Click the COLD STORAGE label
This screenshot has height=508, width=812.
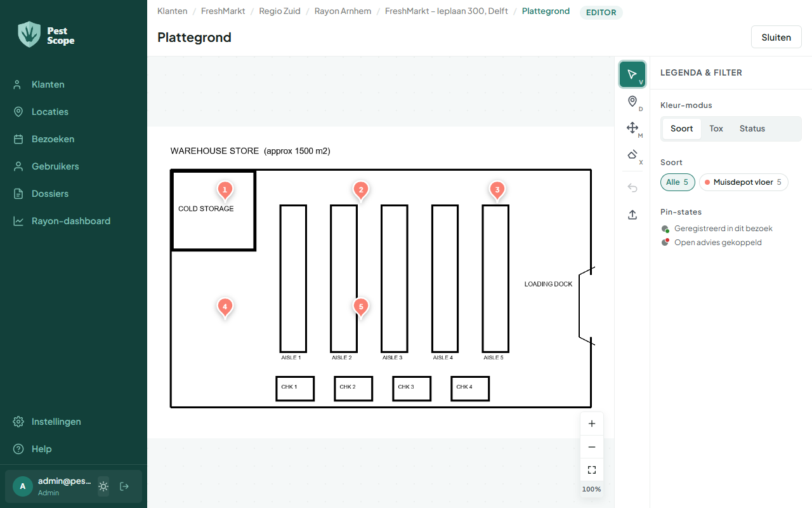(x=206, y=209)
